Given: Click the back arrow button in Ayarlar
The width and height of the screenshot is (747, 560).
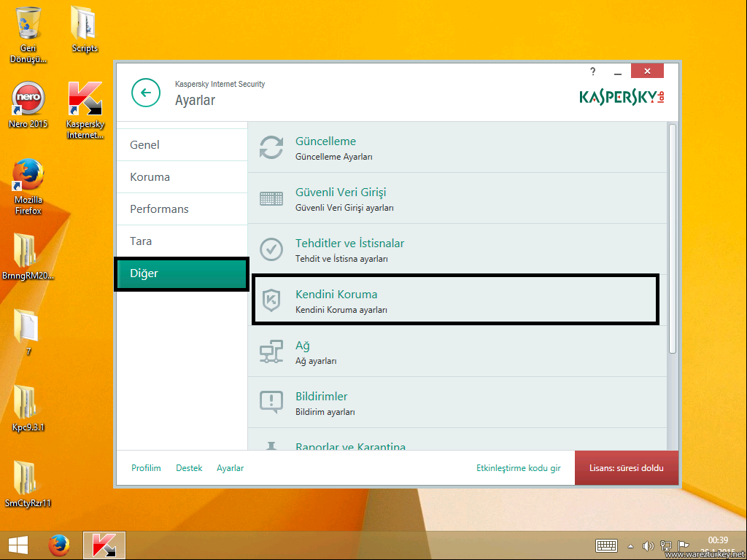Looking at the screenshot, I should pyautogui.click(x=146, y=93).
